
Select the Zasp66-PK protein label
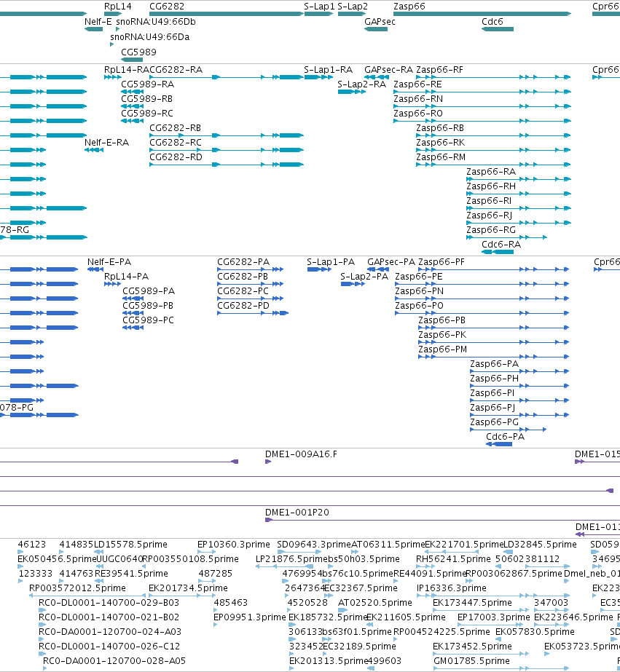(442, 335)
